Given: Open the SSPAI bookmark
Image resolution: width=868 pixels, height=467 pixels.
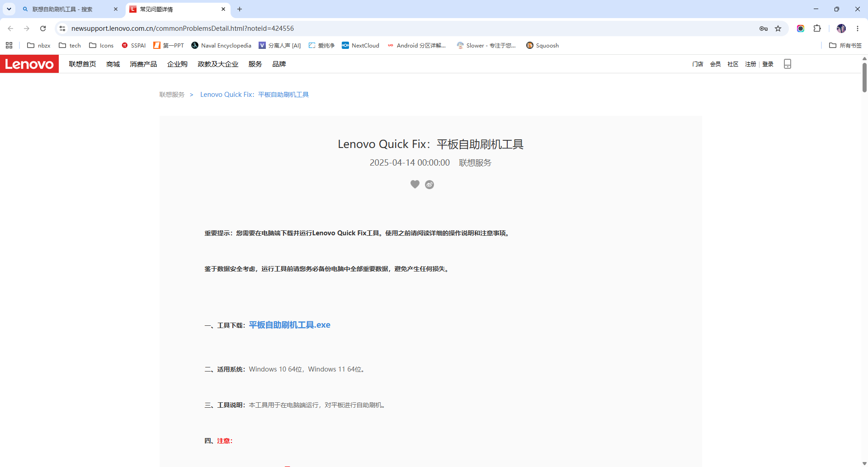Looking at the screenshot, I should click(x=134, y=45).
